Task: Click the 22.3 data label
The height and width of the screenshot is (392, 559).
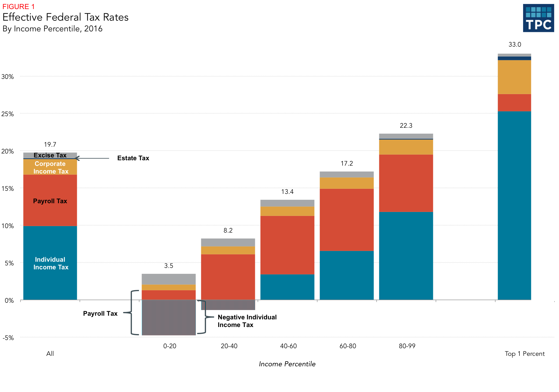Action: pyautogui.click(x=406, y=125)
